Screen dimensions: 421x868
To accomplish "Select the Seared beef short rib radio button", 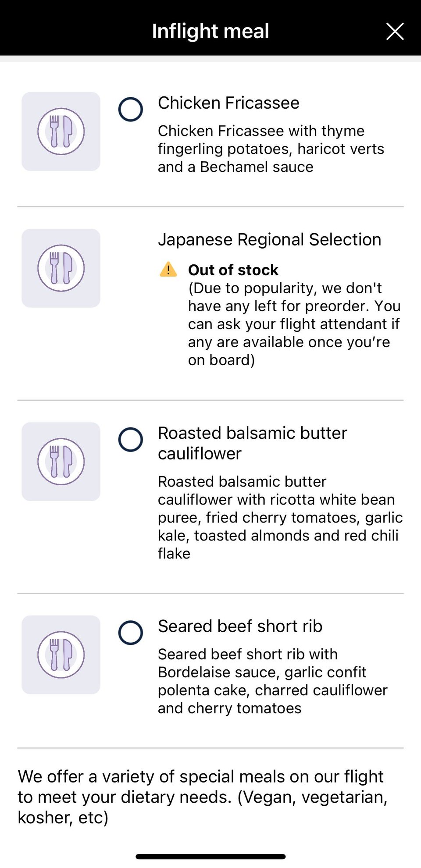I will 131,633.
